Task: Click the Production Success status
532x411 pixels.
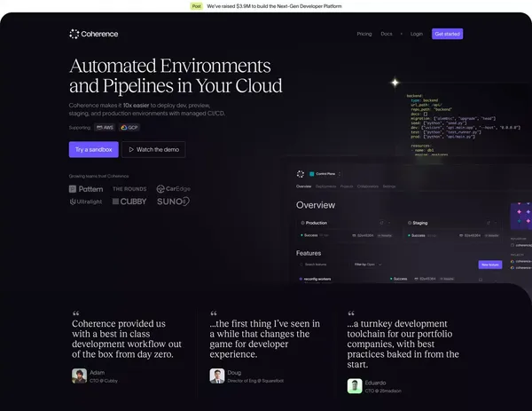Action: (309, 235)
